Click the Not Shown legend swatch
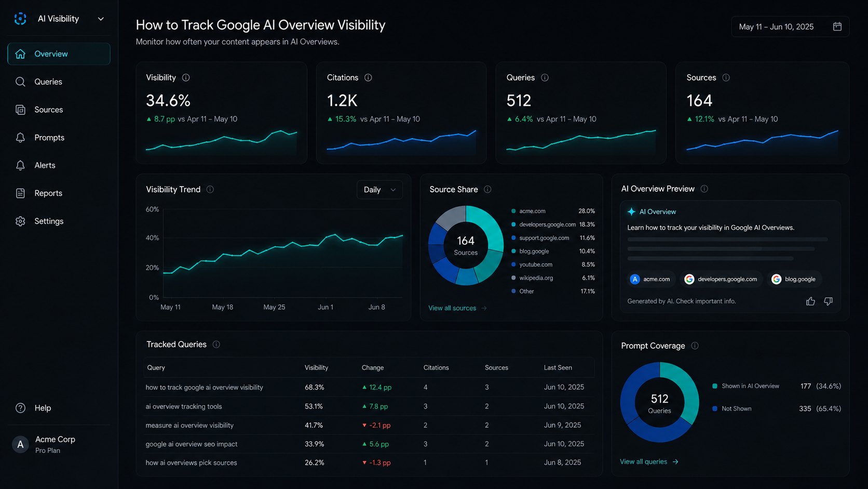This screenshot has height=489, width=868. pyautogui.click(x=715, y=408)
